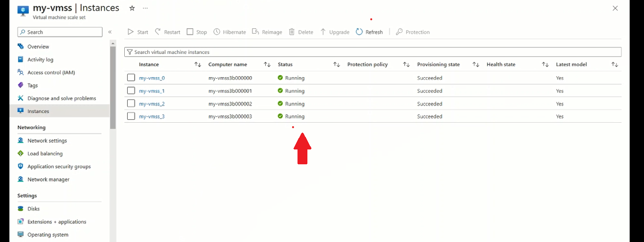The image size is (644, 242).
Task: Sort by Health state column arrows
Action: 545,64
